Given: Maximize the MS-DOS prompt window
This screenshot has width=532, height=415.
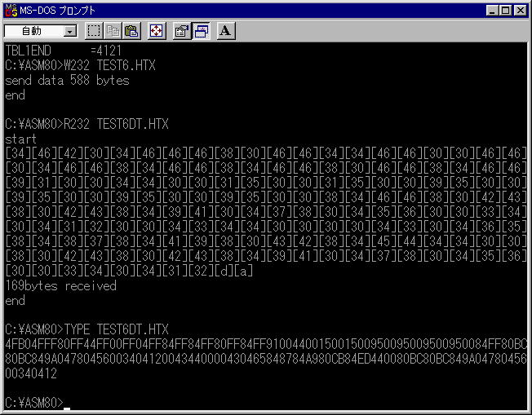Looking at the screenshot, I should (x=505, y=10).
